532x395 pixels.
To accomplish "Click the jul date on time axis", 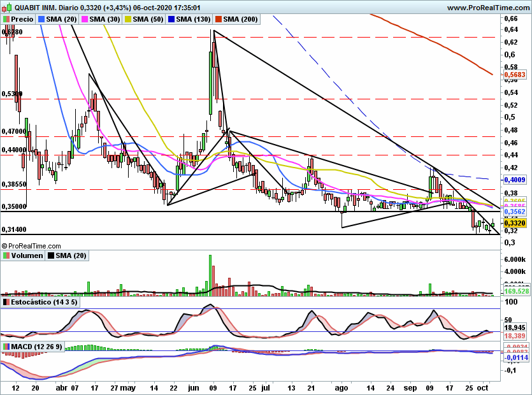I will click(x=266, y=387).
